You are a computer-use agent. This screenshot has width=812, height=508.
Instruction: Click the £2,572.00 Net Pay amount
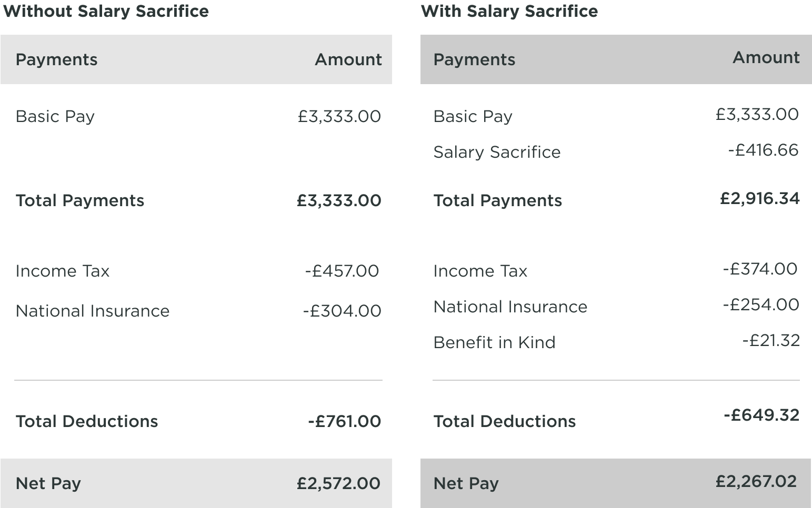(338, 483)
